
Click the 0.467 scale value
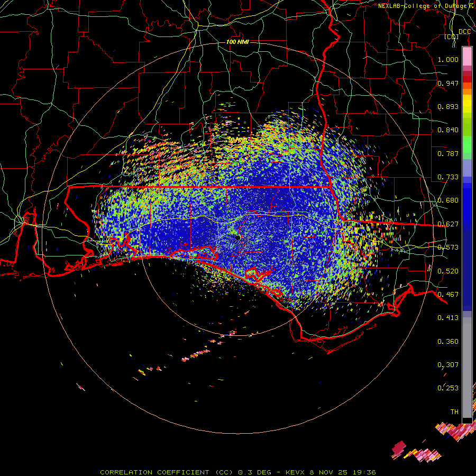pos(448,295)
